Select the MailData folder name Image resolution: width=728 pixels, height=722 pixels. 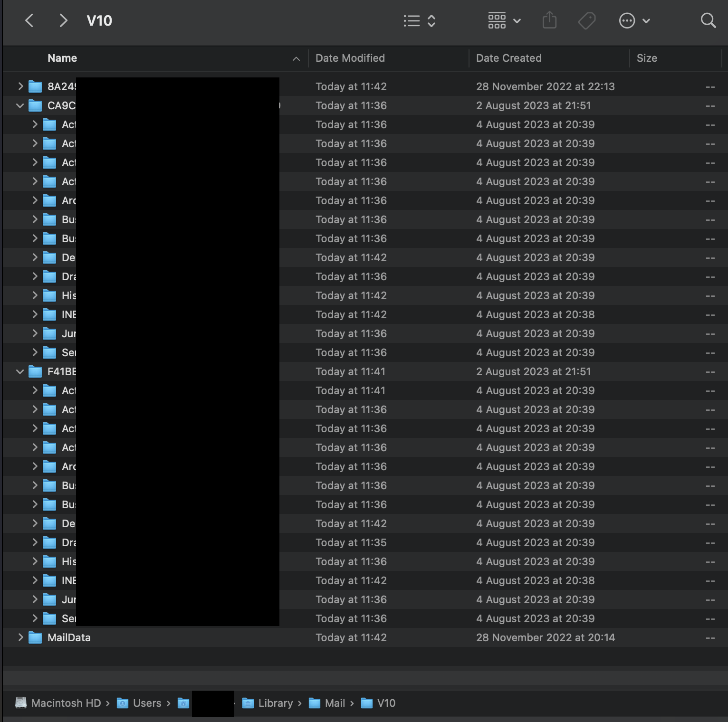[69, 637]
